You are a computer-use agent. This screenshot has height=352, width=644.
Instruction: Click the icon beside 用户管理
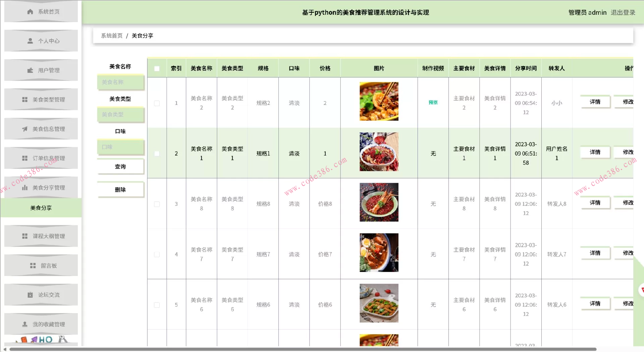[30, 70]
